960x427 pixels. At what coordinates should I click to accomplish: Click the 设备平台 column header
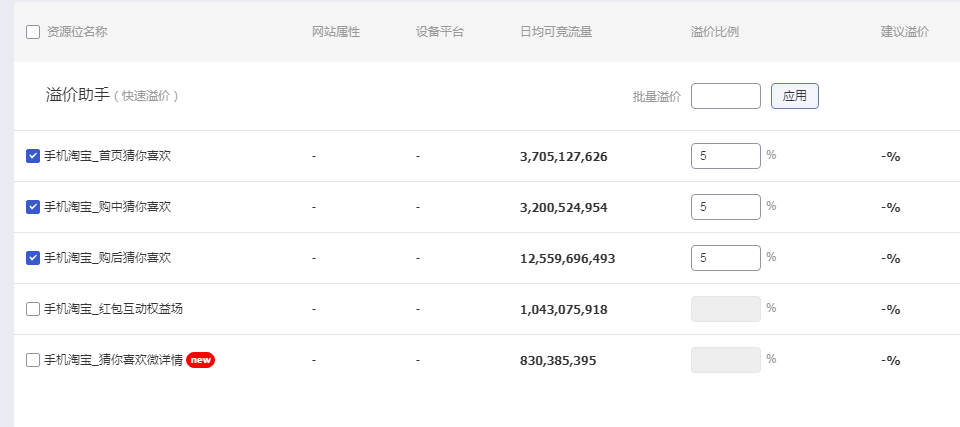click(x=440, y=32)
